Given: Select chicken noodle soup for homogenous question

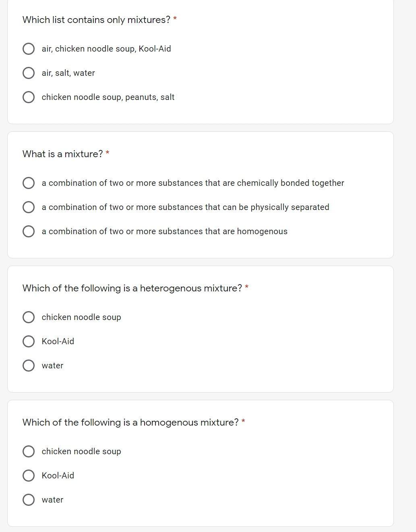Looking at the screenshot, I should click(x=29, y=451).
